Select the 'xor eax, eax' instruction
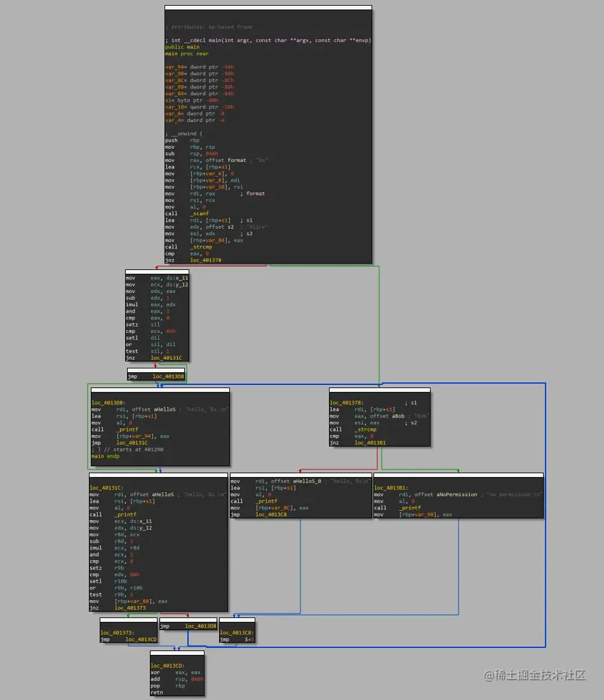This screenshot has width=604, height=700. point(175,672)
